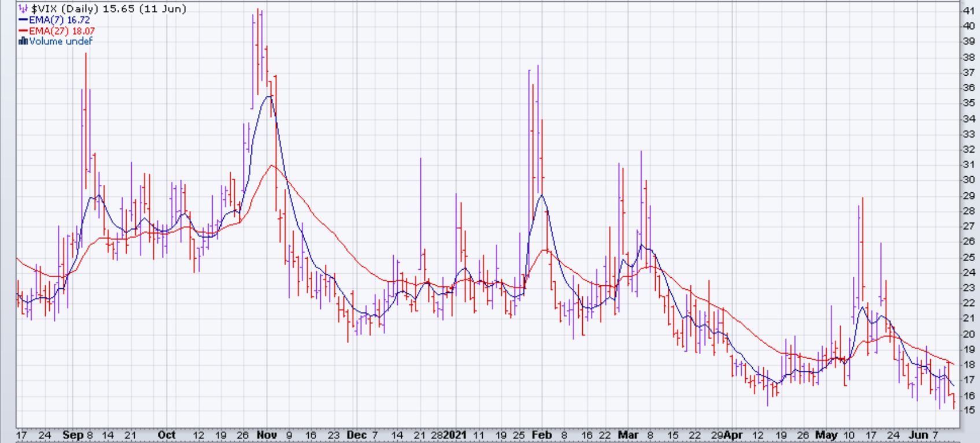980x443 pixels.
Task: Click the purple price-bar icon beside $VIX
Action: (x=23, y=9)
